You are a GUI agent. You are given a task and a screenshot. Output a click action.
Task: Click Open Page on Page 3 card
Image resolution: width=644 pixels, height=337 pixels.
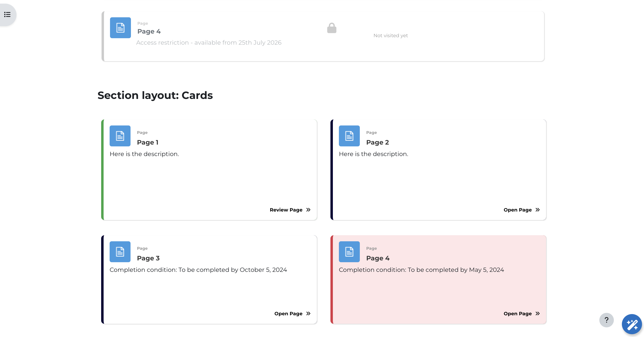[x=292, y=313]
